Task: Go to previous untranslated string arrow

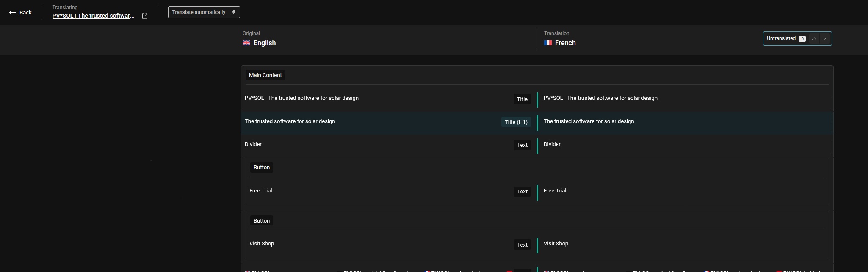Action: coord(814,38)
